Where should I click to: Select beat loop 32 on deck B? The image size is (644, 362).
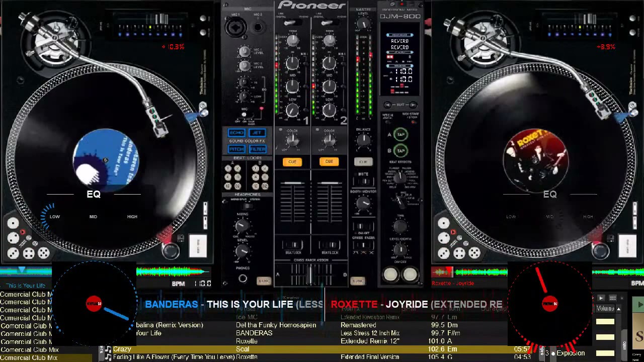(x=265, y=186)
